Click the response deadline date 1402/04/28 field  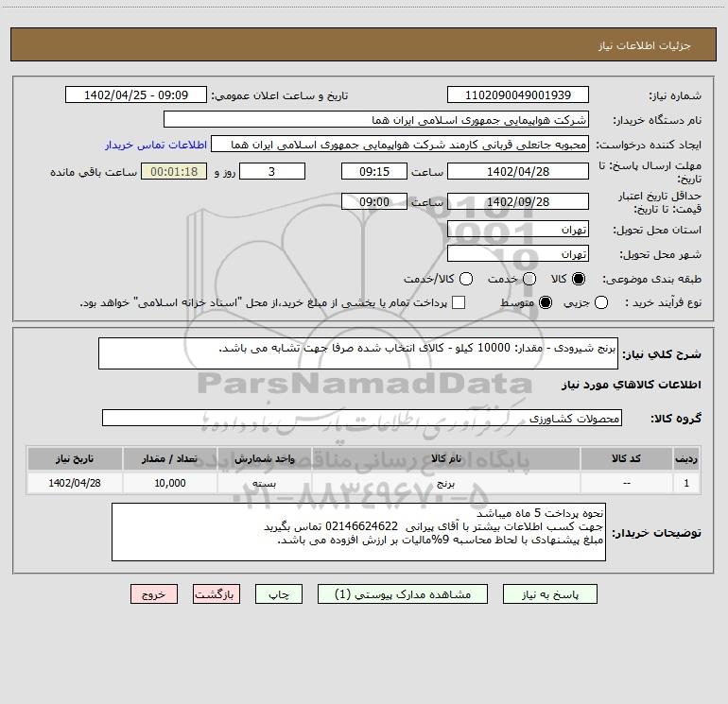click(518, 172)
